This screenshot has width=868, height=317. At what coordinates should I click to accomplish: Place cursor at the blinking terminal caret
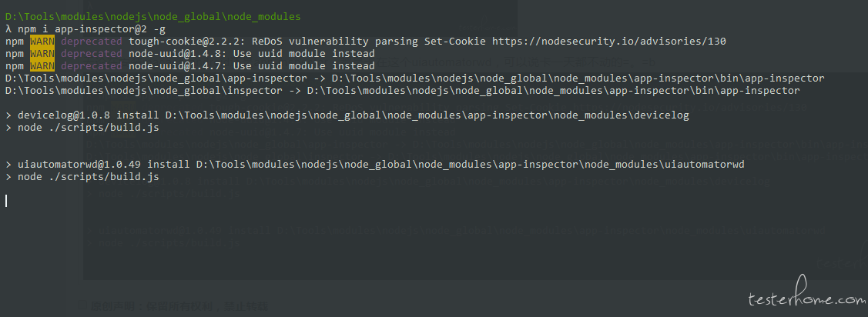click(6, 201)
